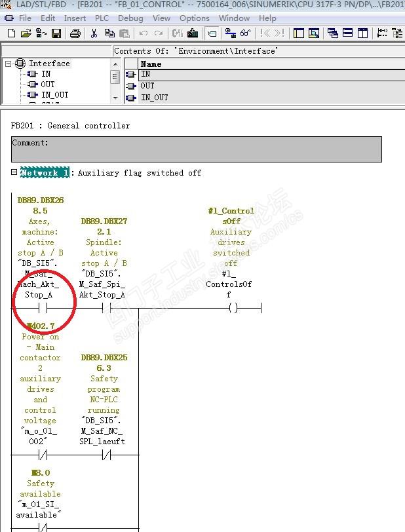Collapse the Interface tree node
405x532 pixels.
click(x=8, y=64)
